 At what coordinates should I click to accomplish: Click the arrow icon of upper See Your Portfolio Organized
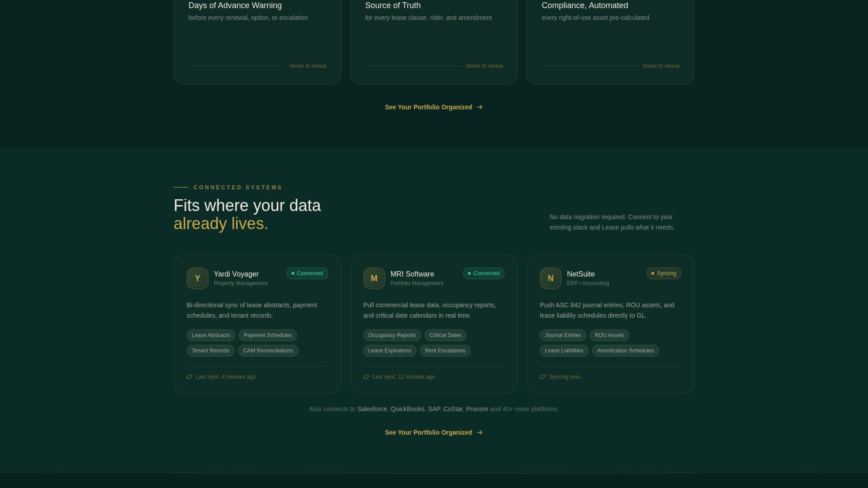(480, 107)
